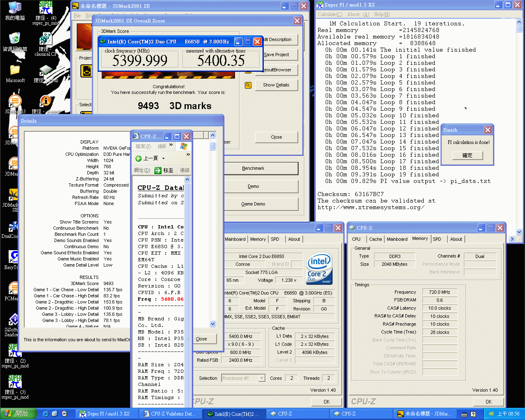Expand toolbar overflow chevron beside Back button
The width and height of the screenshot is (525, 420).
coord(188,155)
